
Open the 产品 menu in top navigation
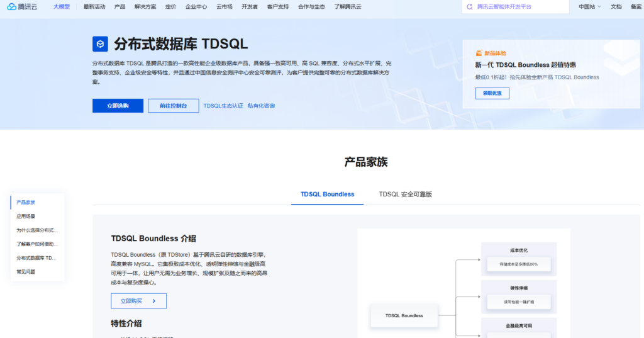click(x=120, y=6)
